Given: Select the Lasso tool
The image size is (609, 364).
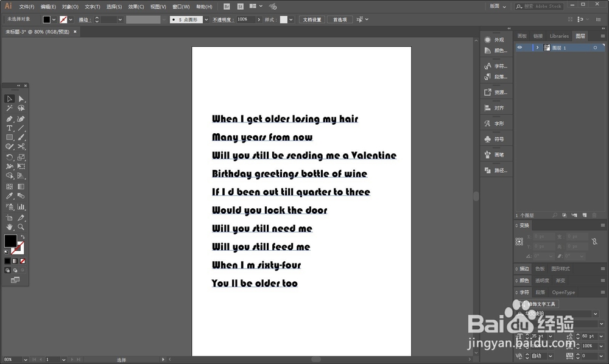Looking at the screenshot, I should 21,108.
